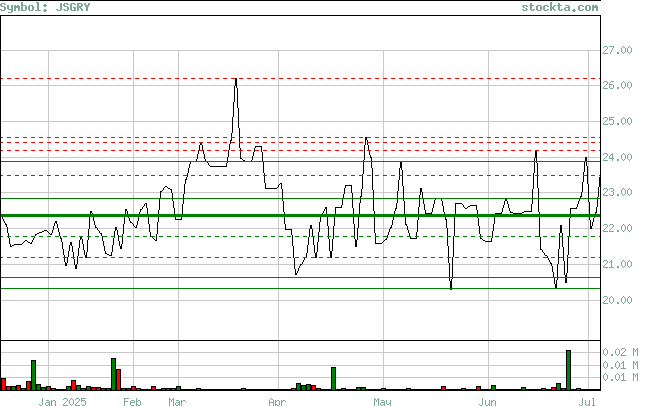Image resolution: width=655 pixels, height=406 pixels.
Task: Click the 'Feb' date axis label
Action: [x=132, y=401]
